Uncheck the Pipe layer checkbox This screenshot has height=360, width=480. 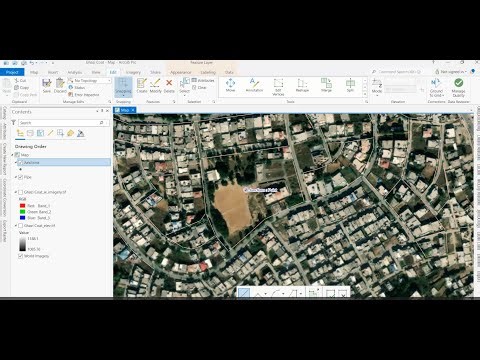pyautogui.click(x=20, y=177)
